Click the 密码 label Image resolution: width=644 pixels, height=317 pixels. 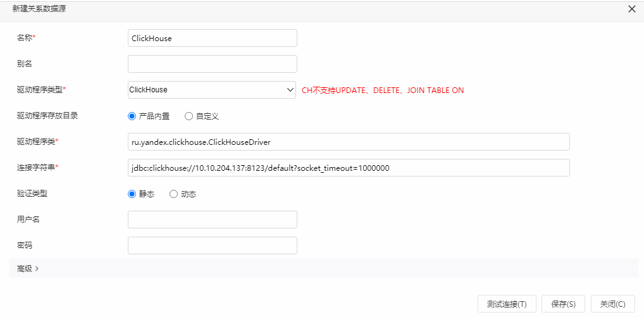[x=24, y=245]
